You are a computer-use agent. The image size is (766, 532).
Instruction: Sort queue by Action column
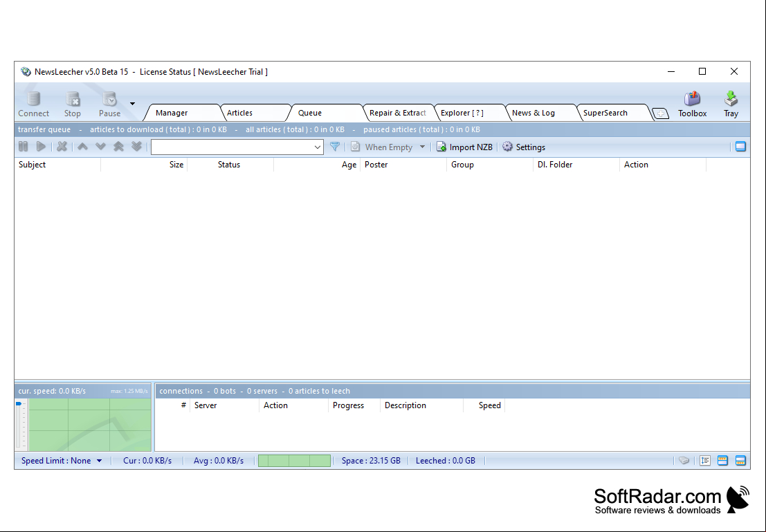click(663, 165)
